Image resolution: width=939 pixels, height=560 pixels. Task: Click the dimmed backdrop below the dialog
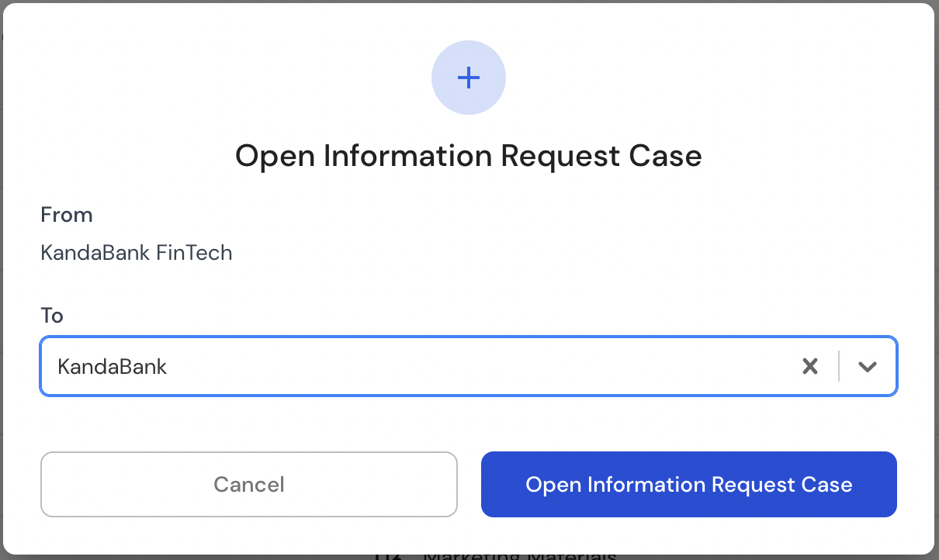tap(233, 557)
